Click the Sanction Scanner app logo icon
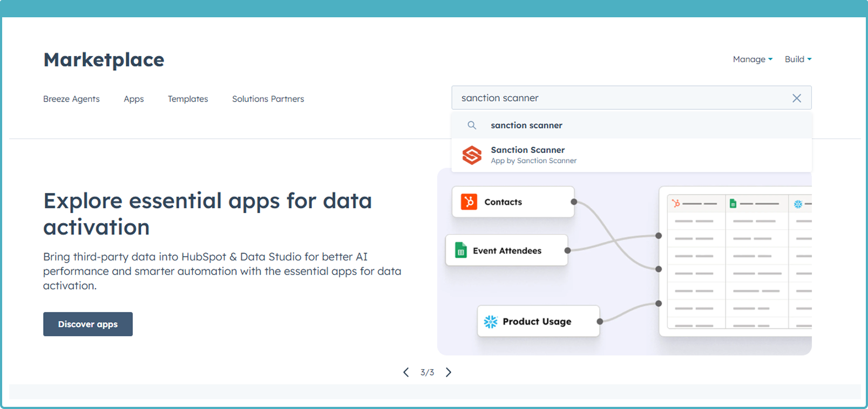868x409 pixels. (472, 155)
